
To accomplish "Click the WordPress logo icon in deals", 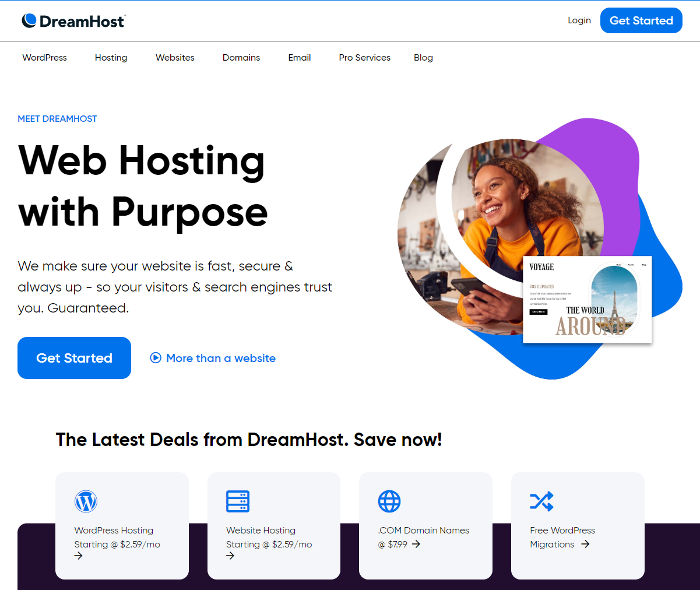I will coord(86,501).
